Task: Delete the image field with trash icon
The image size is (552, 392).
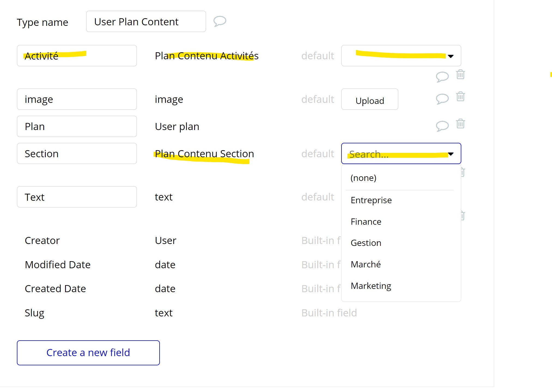Action: tap(460, 97)
